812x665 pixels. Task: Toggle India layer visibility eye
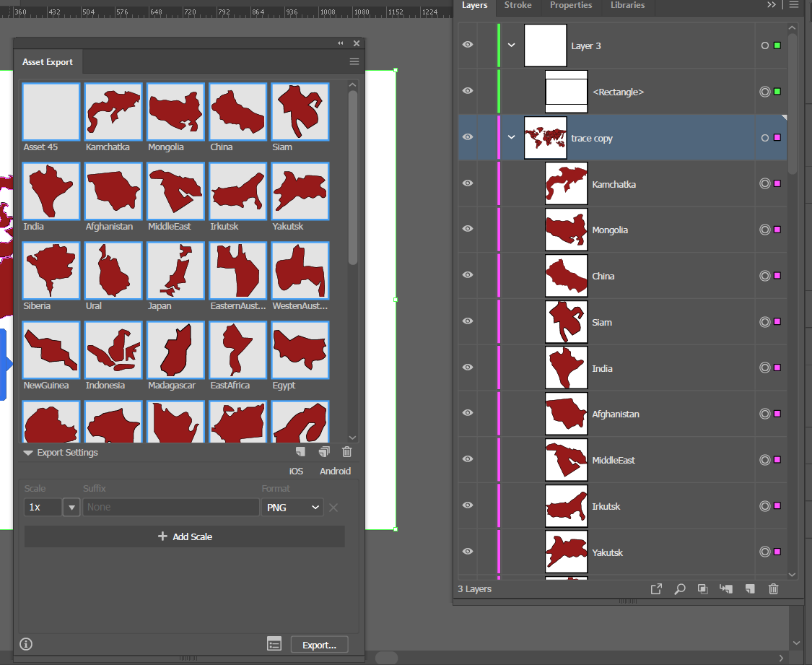pos(468,368)
